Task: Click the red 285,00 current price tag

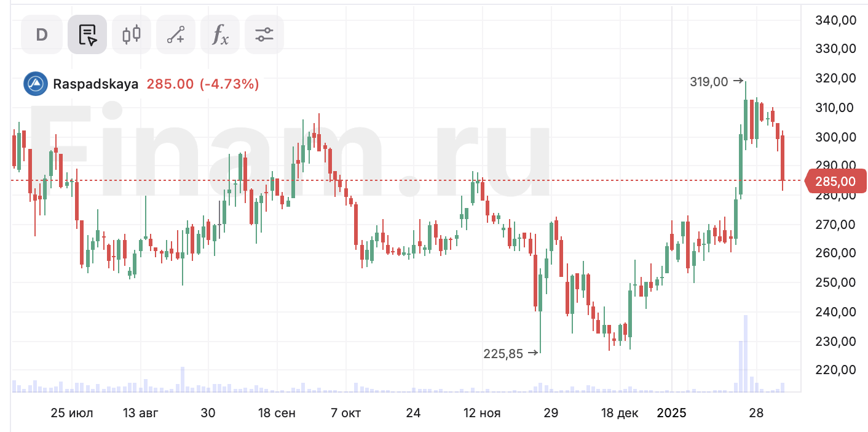Action: pos(835,182)
